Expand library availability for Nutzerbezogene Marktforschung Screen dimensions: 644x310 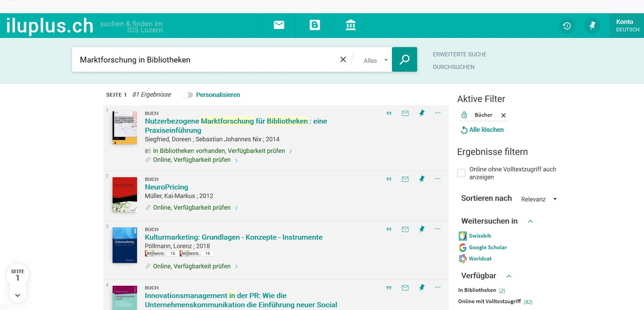pyautogui.click(x=223, y=151)
